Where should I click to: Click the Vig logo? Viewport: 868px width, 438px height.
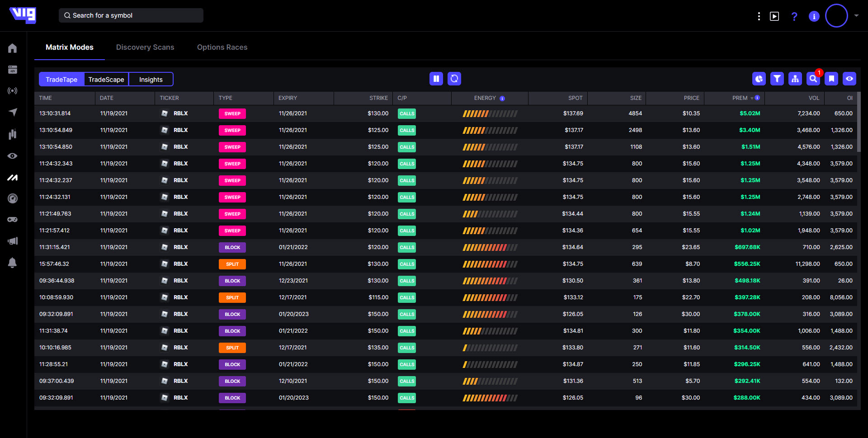click(23, 15)
